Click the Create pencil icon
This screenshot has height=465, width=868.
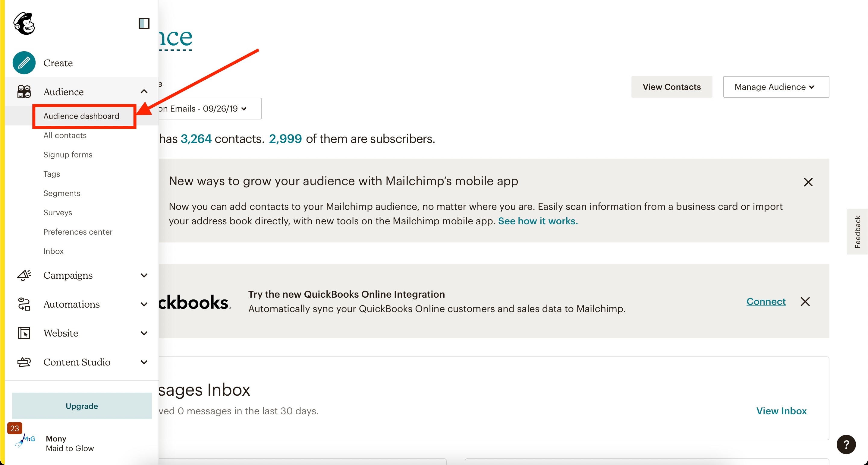pyautogui.click(x=24, y=63)
